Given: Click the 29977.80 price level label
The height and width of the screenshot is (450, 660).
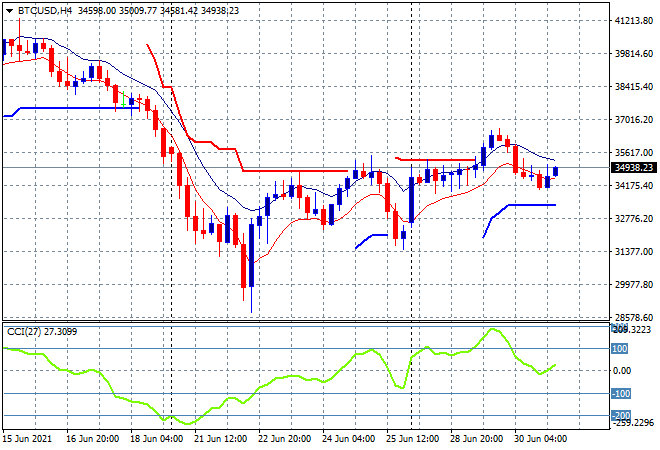Looking at the screenshot, I should 634,284.
